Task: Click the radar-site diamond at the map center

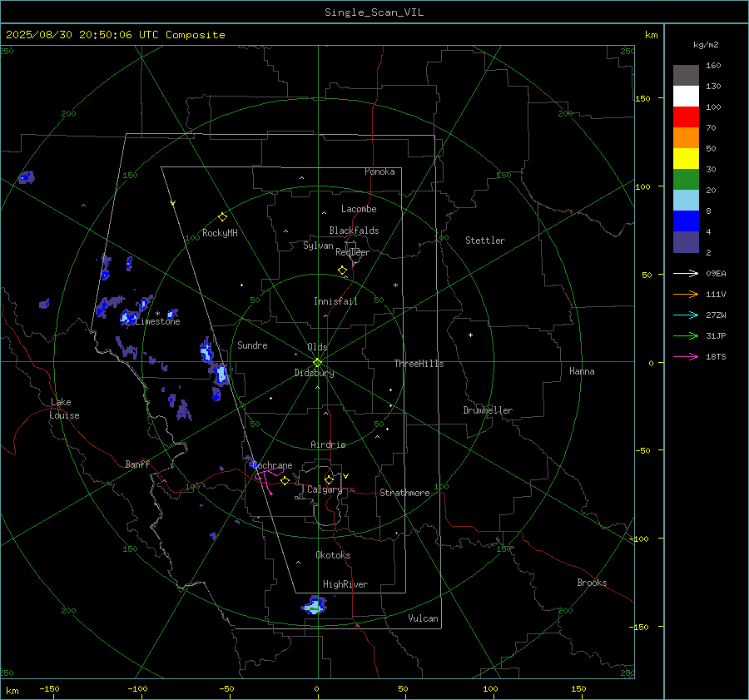Action: click(x=317, y=362)
